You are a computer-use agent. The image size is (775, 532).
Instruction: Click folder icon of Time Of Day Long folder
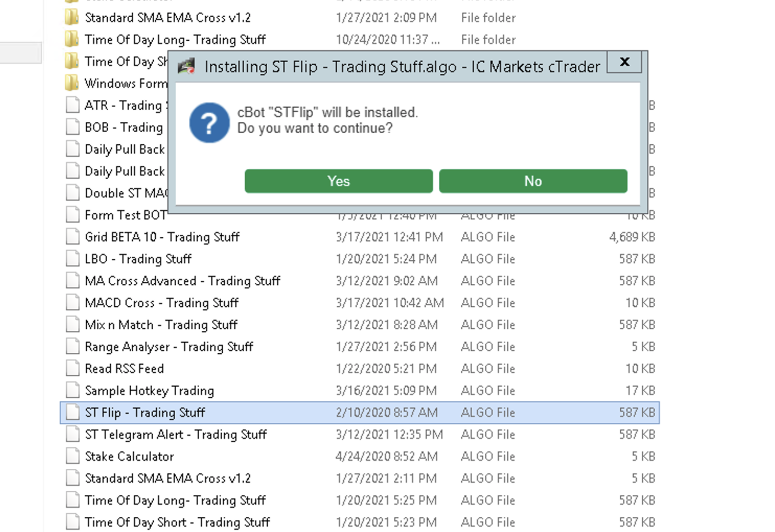(72, 39)
